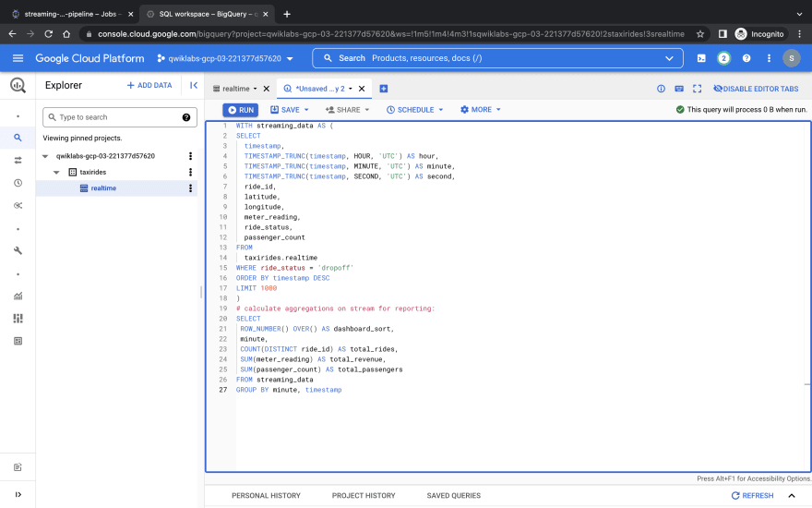The width and height of the screenshot is (812, 508).
Task: Open Capacity management icon in sidebar
Action: click(18, 319)
